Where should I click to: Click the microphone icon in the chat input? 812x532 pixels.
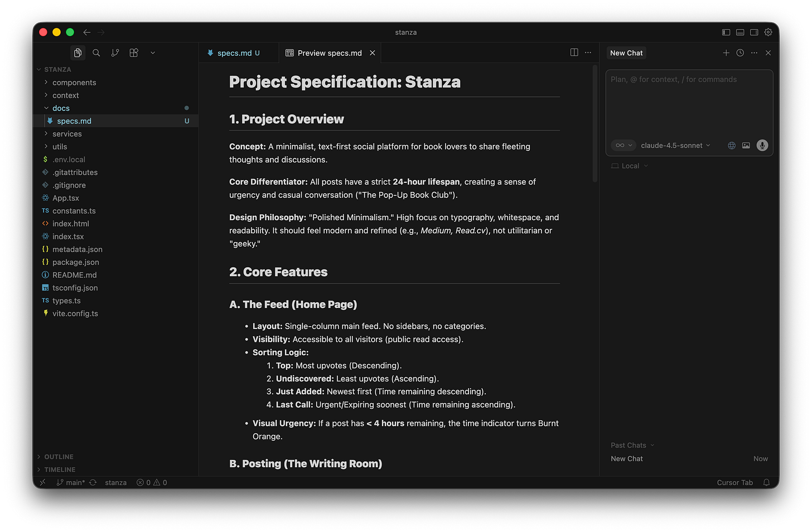(762, 145)
